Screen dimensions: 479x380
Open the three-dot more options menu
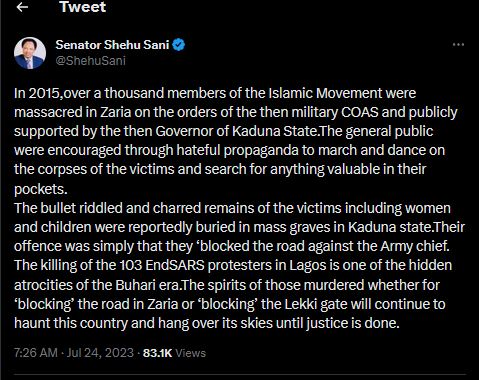pyautogui.click(x=458, y=44)
